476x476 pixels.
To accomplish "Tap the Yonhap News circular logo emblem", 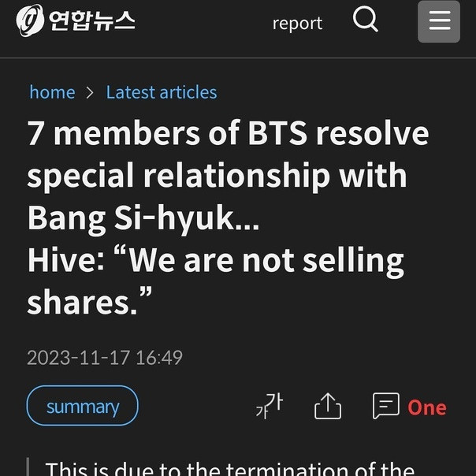I will tap(30, 20).
